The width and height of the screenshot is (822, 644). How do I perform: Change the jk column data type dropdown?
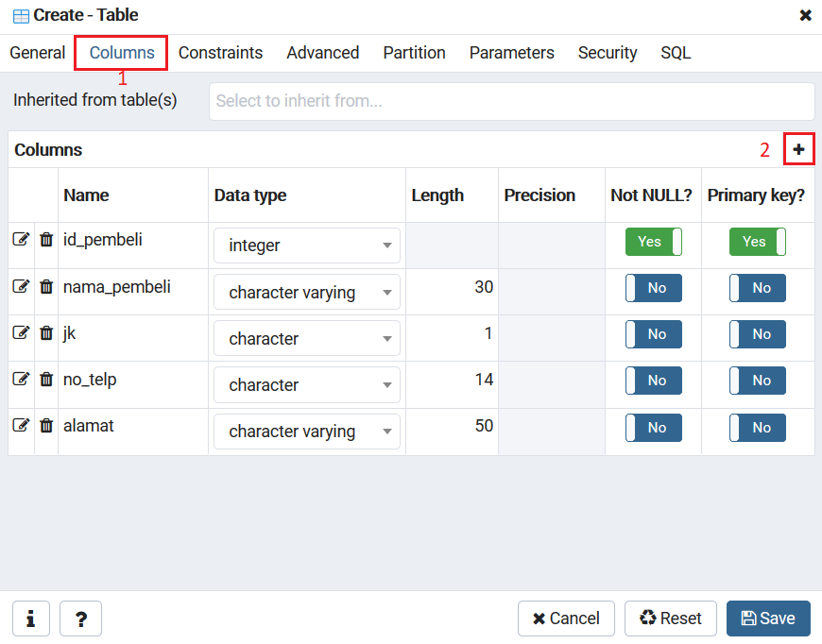coord(306,337)
